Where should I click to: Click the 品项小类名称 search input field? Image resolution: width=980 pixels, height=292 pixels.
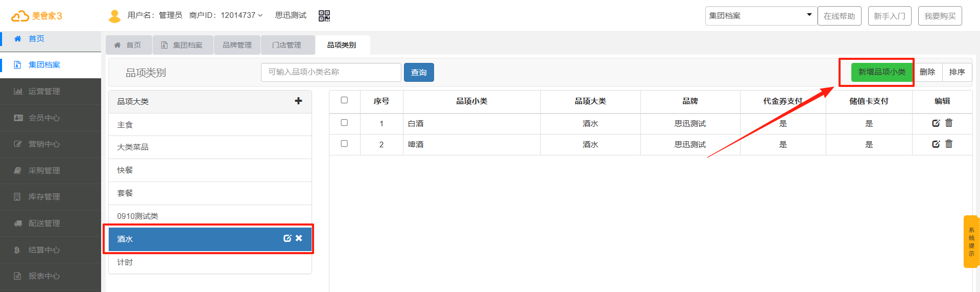point(330,72)
